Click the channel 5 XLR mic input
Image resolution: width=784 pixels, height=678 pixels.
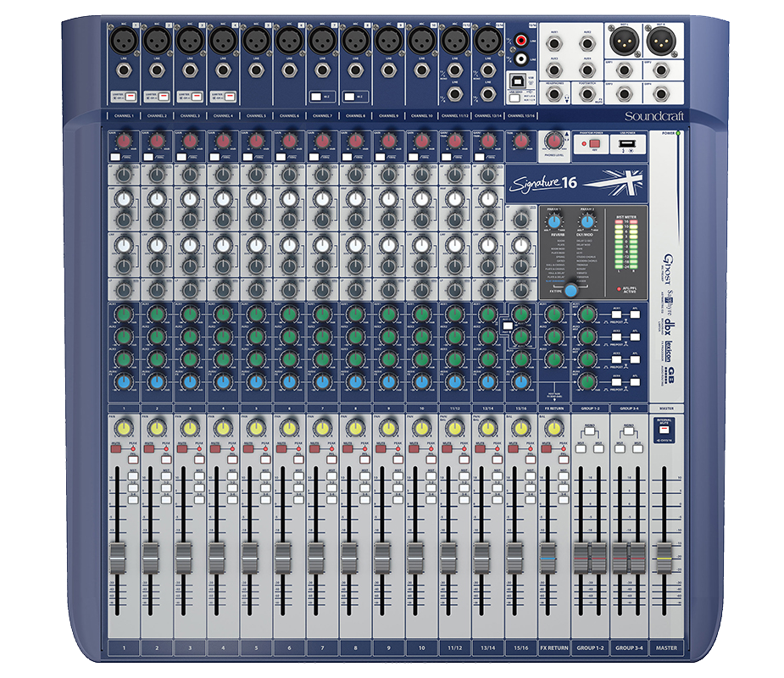256,41
